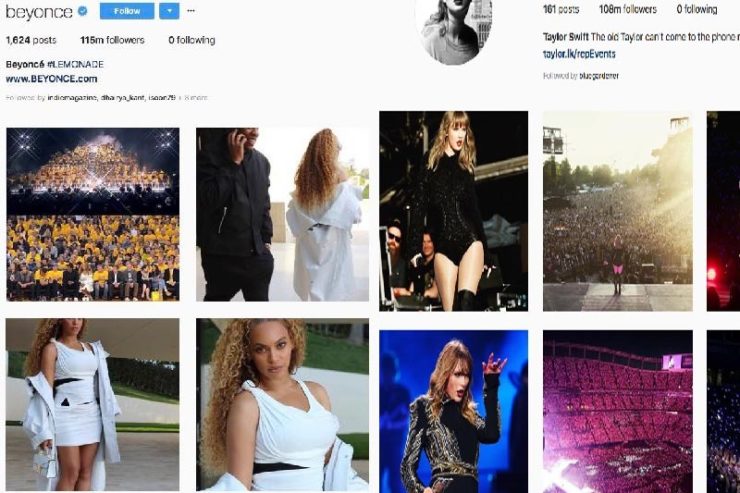Click the #LEMONADE hashtag in bio
Viewport: 740px width, 493px height.
click(x=76, y=64)
